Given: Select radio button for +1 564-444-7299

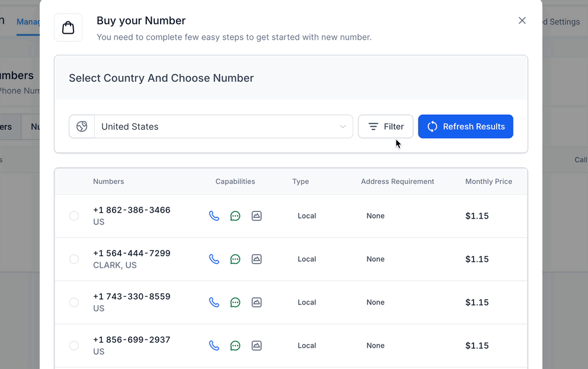Looking at the screenshot, I should pos(74,259).
